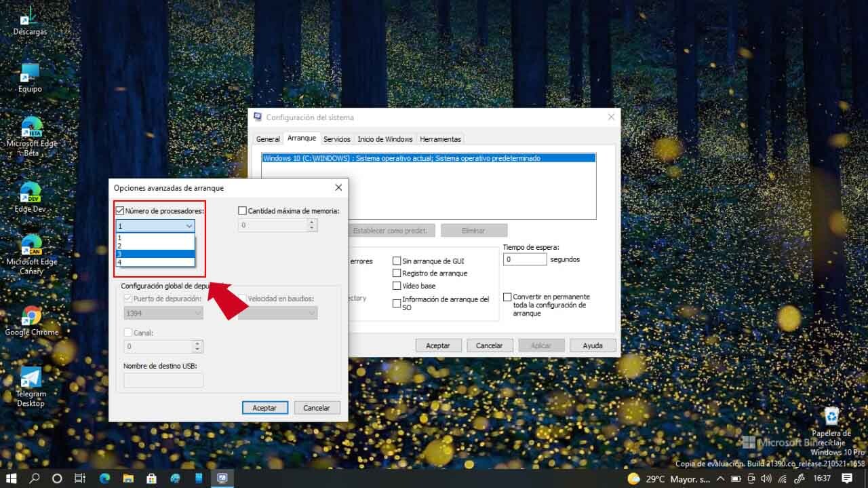Image resolution: width=868 pixels, height=488 pixels.
Task: Enable Registro de arranque checkbox
Action: [397, 273]
